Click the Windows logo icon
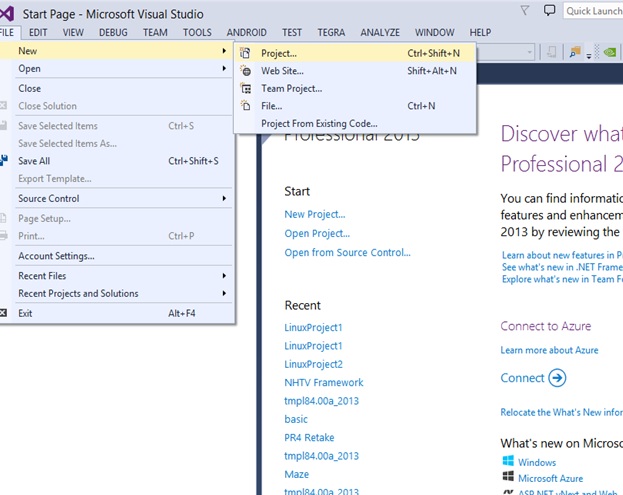Screen dimensions: 623x495 508,461
